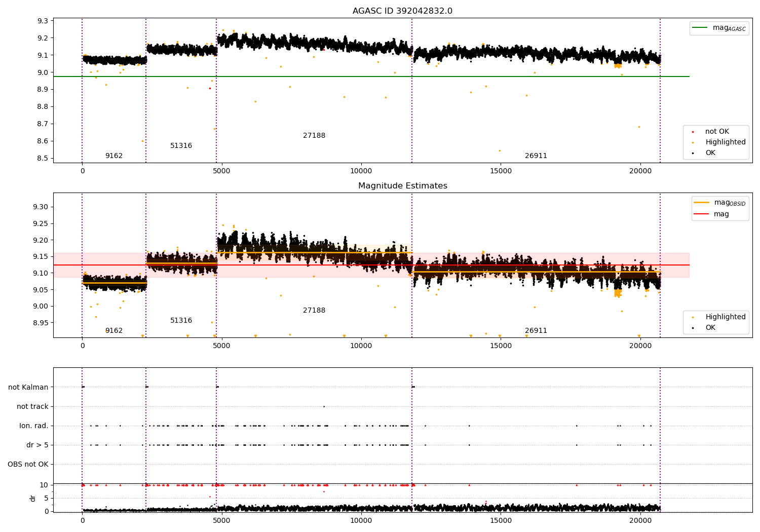Viewport: 760px width, 532px height.
Task: Click the y-axis tick label "9.05"
Action: tap(41, 290)
